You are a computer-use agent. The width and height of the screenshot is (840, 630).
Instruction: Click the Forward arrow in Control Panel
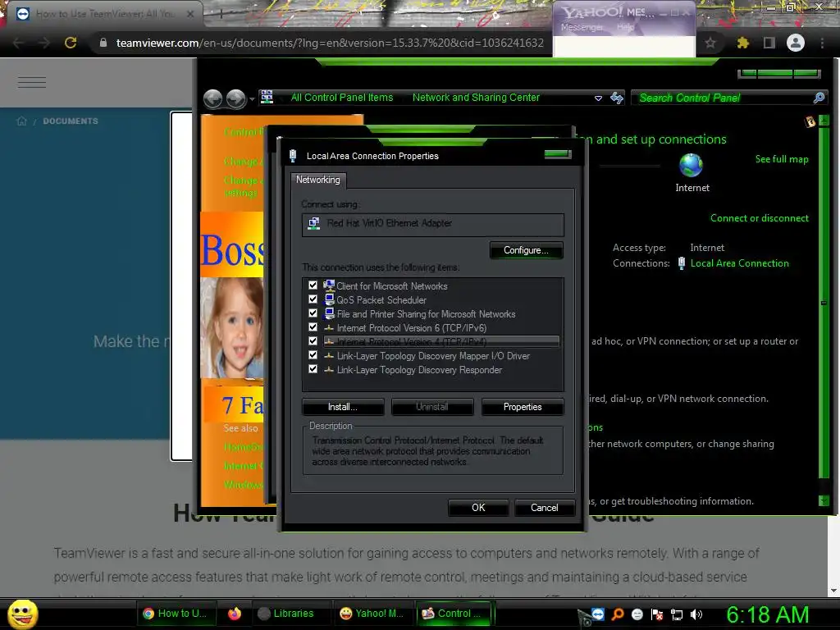coord(235,98)
